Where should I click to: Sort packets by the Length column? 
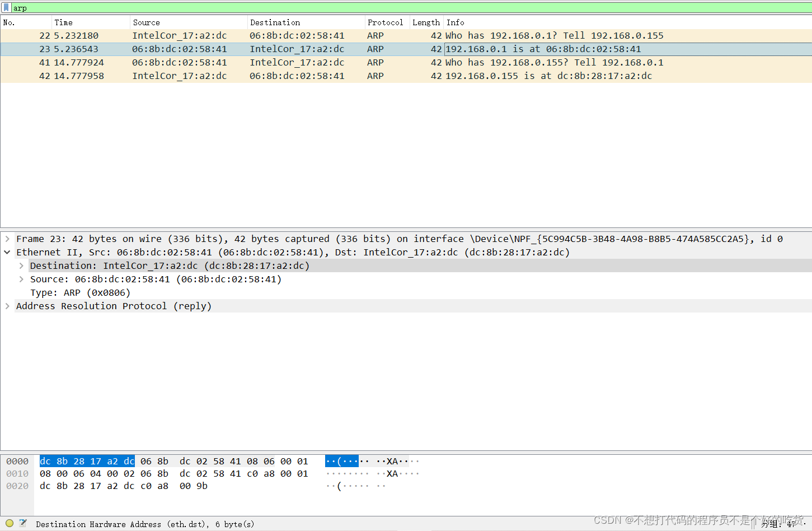pyautogui.click(x=426, y=22)
